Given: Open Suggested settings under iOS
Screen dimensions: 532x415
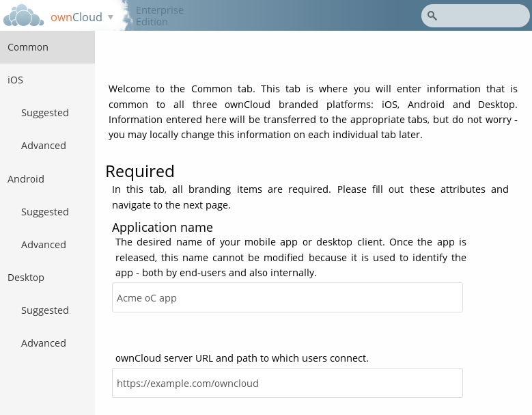Looking at the screenshot, I should tap(45, 113).
